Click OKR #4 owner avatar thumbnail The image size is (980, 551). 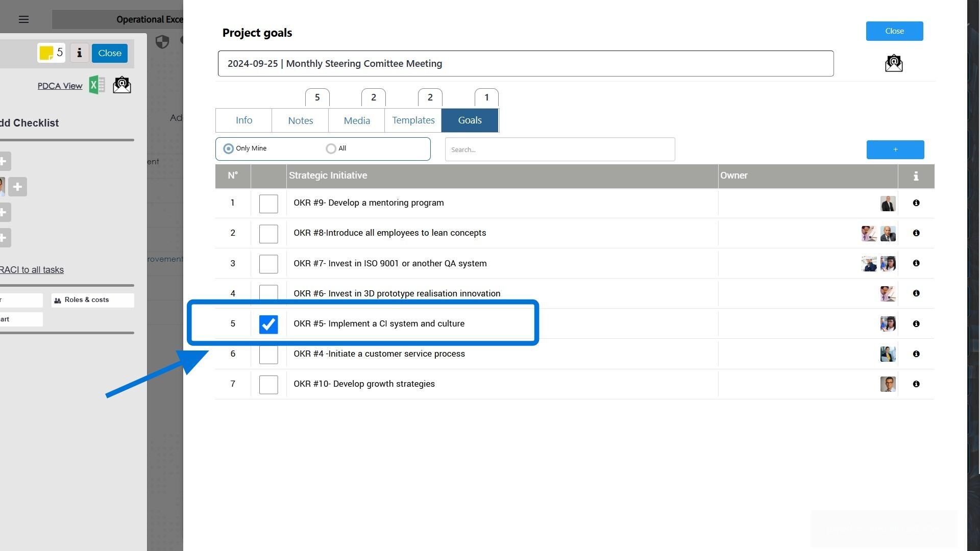click(888, 354)
